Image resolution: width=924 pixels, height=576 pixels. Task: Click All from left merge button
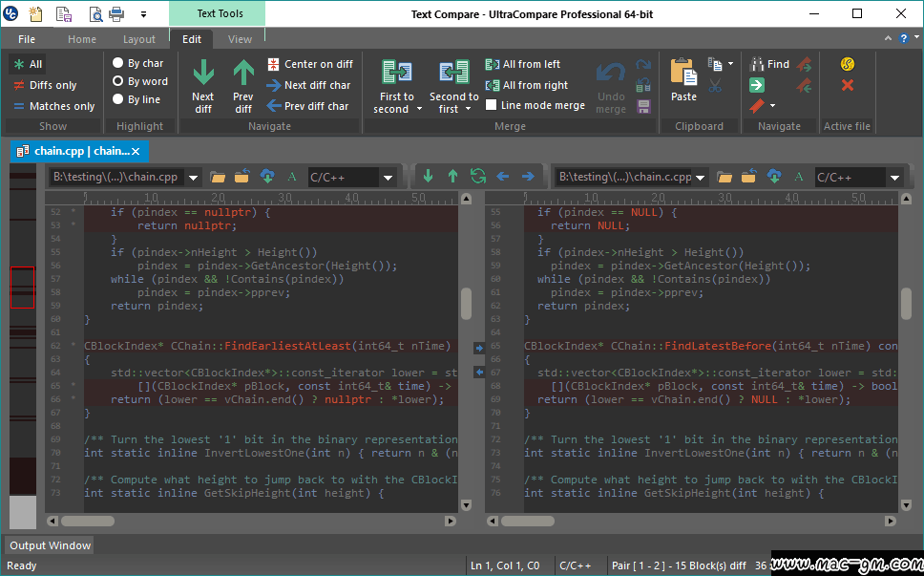523,64
